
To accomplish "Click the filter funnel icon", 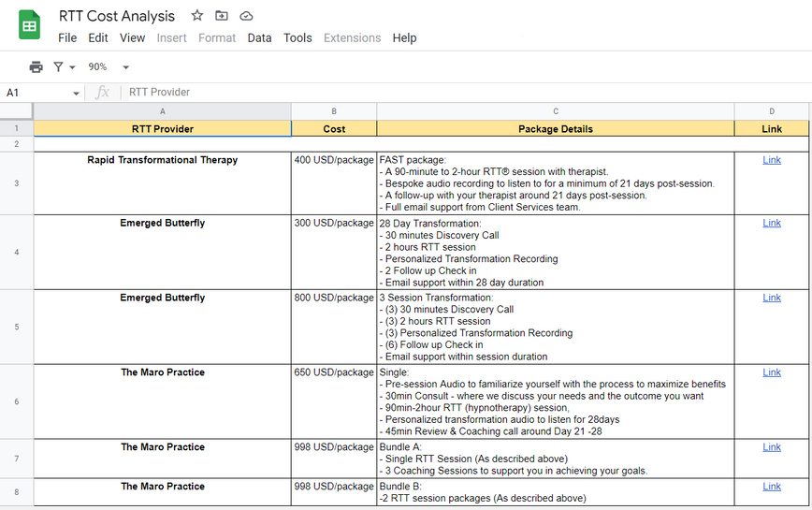I will pyautogui.click(x=58, y=67).
